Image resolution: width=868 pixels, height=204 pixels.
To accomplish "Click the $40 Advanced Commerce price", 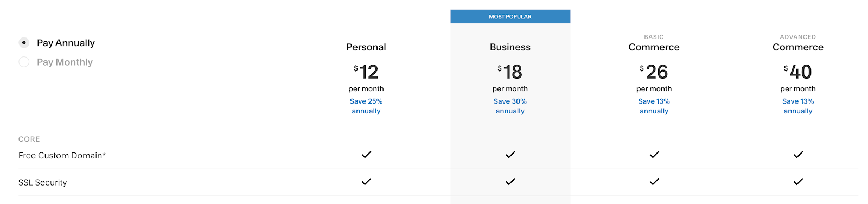I will coord(798,72).
